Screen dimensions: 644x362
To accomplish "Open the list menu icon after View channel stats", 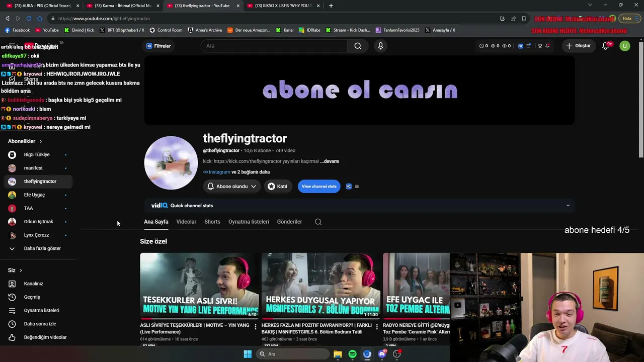I will pos(357,187).
